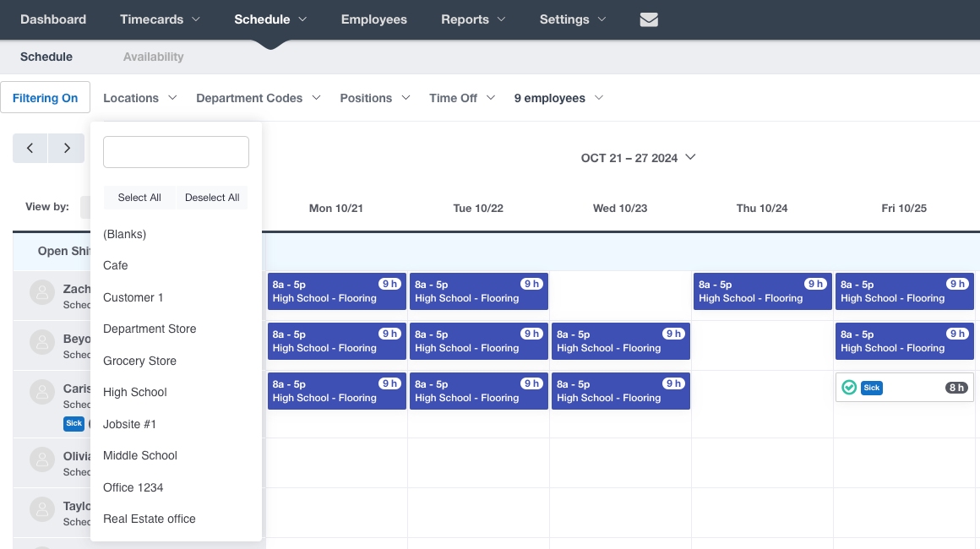Click the Deselect All button
980x549 pixels.
[212, 198]
